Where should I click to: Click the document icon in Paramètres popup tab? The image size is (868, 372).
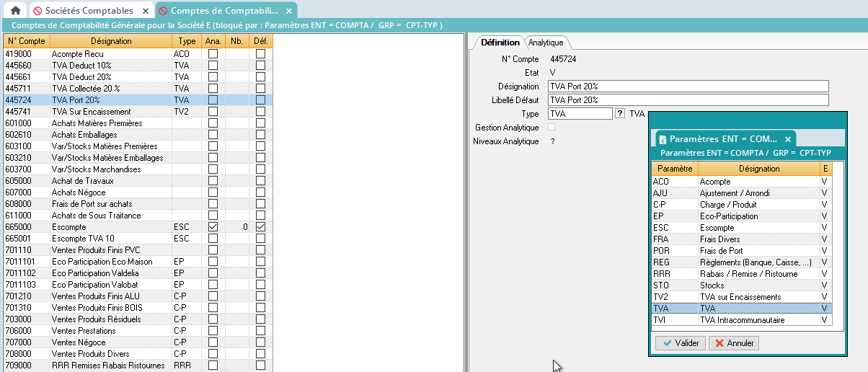point(662,139)
